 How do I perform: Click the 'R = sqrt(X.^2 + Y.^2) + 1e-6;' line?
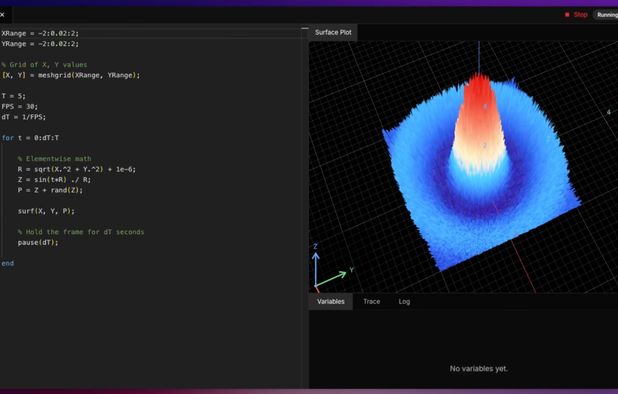(x=76, y=169)
